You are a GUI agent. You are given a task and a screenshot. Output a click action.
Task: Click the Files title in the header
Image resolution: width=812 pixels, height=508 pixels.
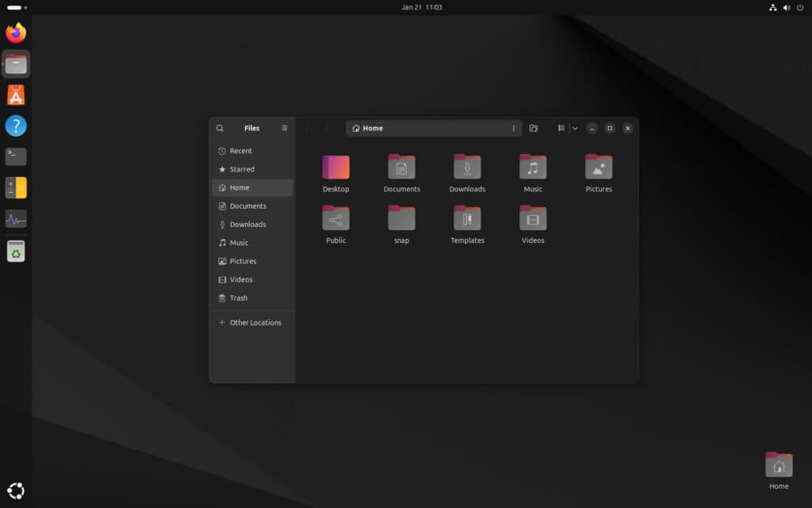[x=252, y=128]
